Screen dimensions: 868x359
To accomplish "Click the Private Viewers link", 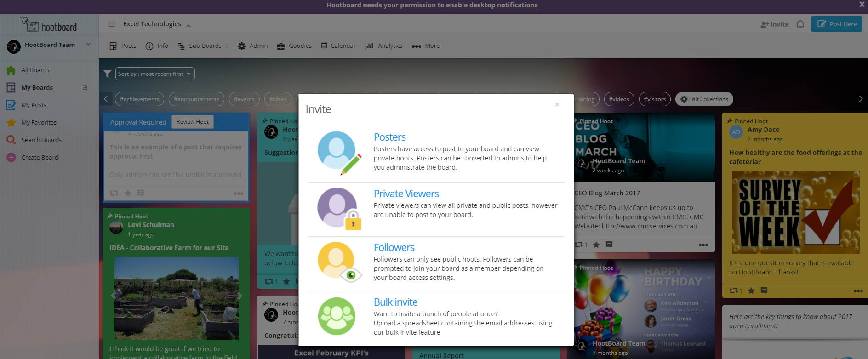I will [x=406, y=194].
